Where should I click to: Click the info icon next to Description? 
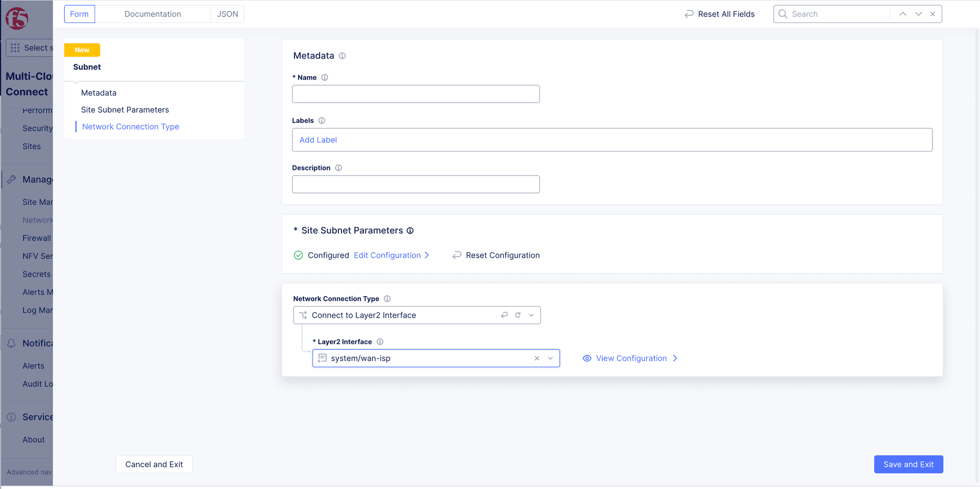point(338,168)
